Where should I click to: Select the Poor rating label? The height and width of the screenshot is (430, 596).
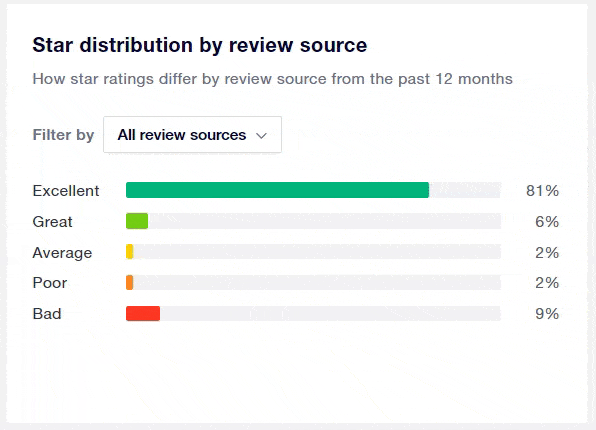[50, 282]
